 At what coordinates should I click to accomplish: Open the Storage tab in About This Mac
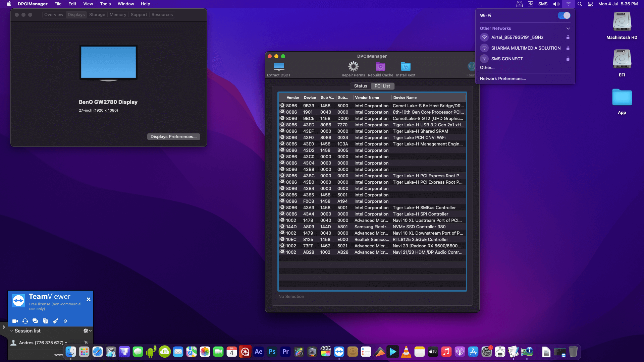[97, 15]
